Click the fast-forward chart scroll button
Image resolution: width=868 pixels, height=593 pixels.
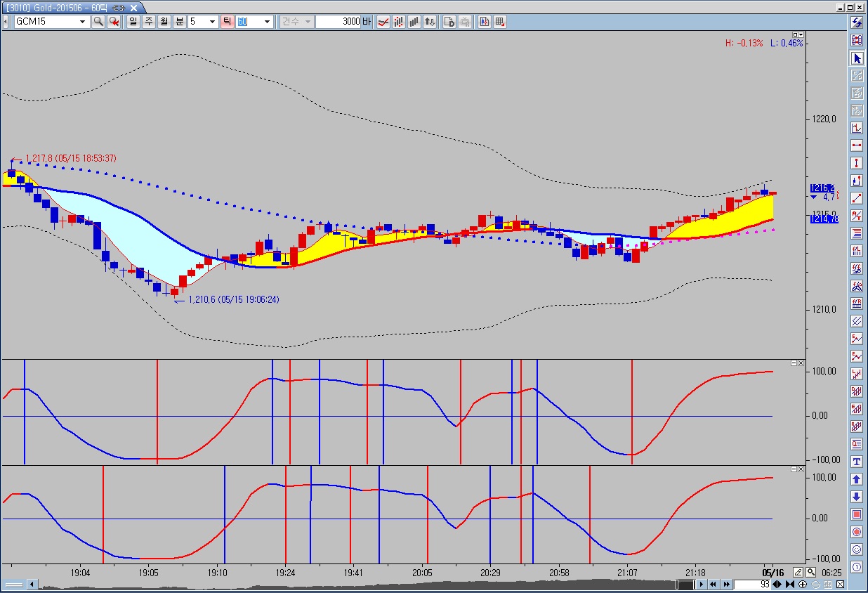pos(727,585)
